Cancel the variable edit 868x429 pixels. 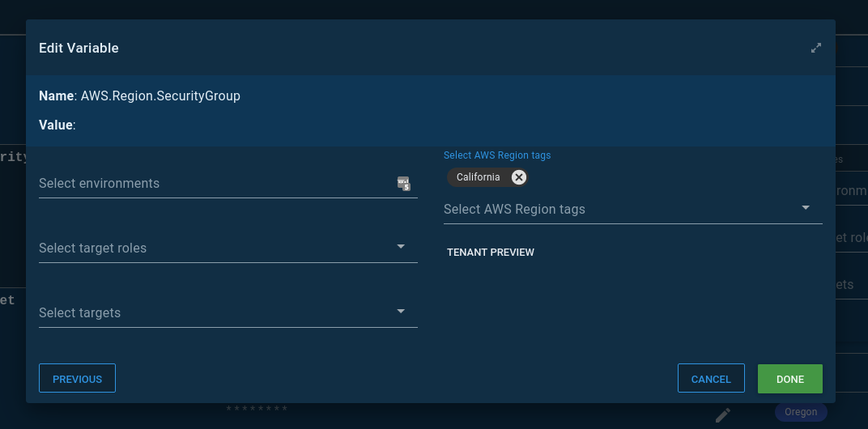(x=711, y=379)
